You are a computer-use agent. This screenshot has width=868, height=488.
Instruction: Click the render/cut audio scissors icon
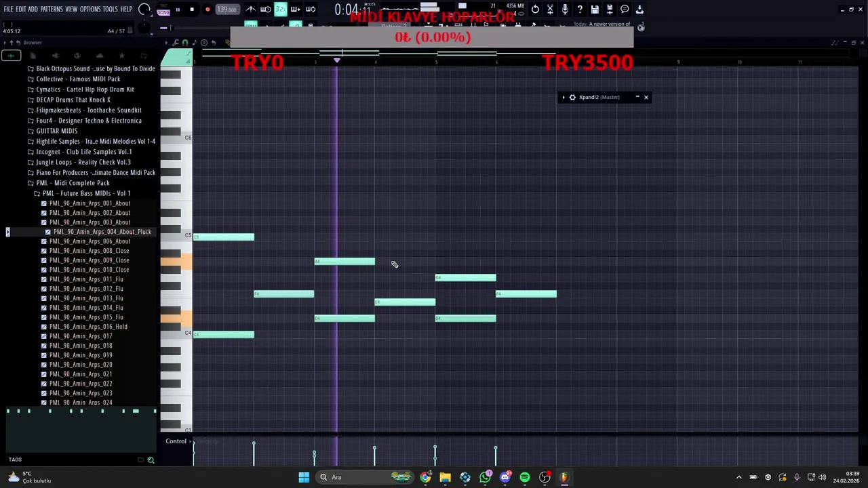(x=550, y=9)
